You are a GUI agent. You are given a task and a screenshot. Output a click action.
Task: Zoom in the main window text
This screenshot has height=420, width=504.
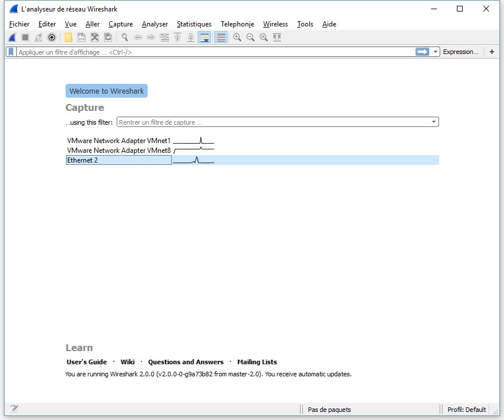[237, 37]
